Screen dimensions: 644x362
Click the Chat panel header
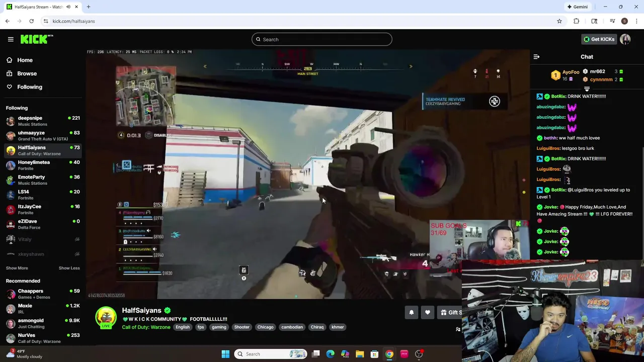click(587, 57)
